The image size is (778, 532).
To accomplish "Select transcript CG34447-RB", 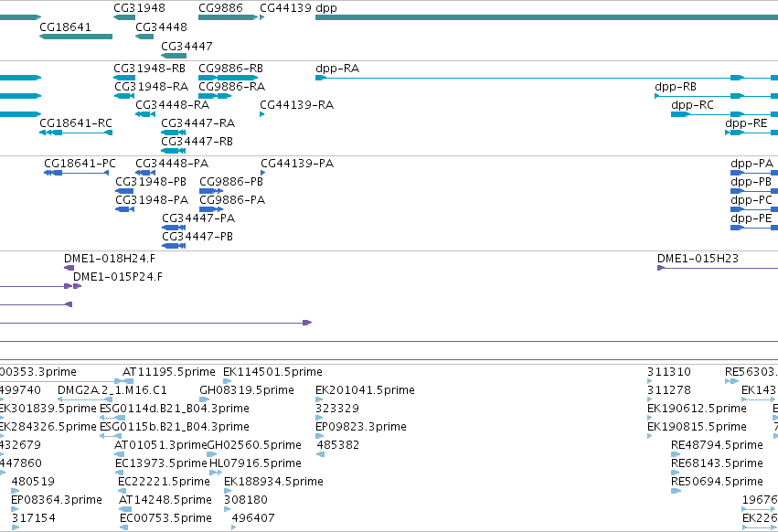I will click(x=197, y=142).
